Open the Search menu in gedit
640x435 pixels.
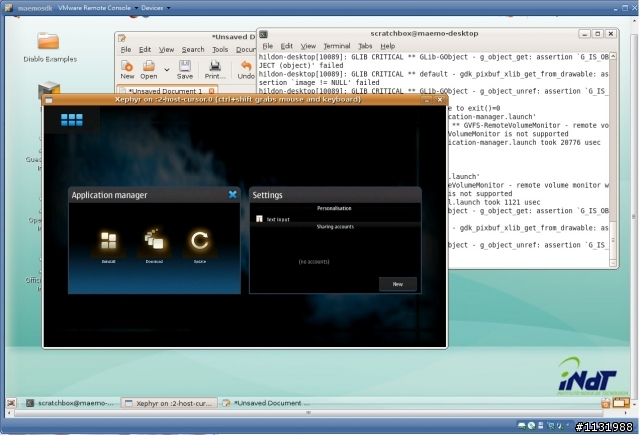coord(193,49)
